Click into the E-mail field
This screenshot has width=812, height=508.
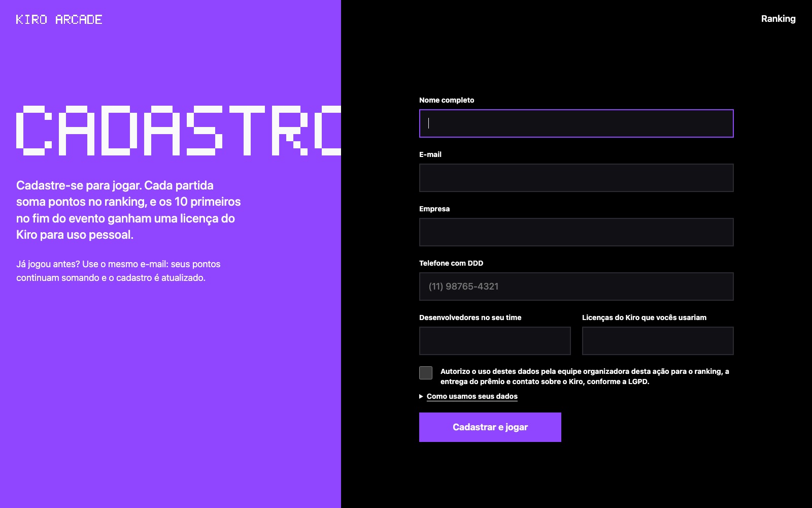[x=576, y=178]
